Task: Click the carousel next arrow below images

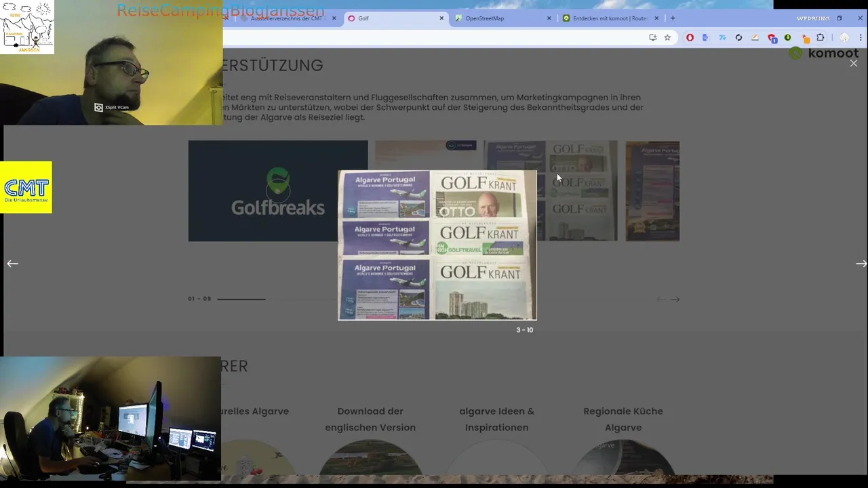Action: tap(675, 299)
